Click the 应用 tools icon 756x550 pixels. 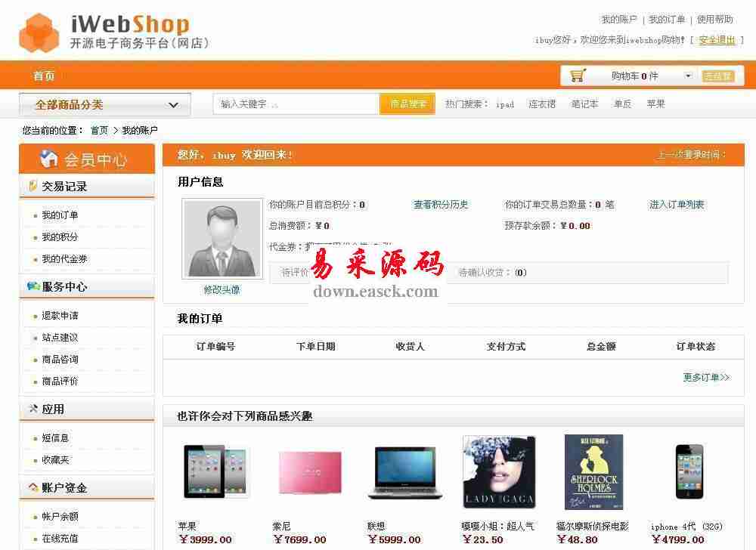pos(33,409)
